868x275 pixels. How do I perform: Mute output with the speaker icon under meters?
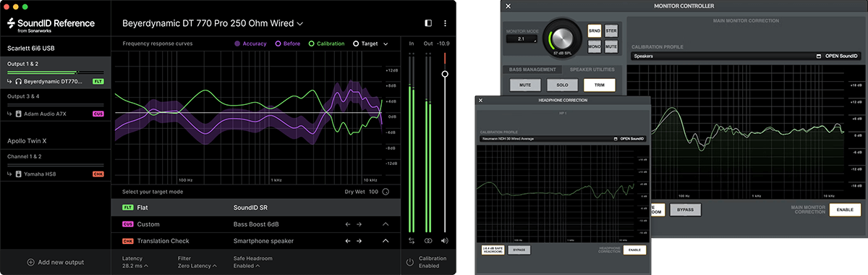tap(444, 240)
